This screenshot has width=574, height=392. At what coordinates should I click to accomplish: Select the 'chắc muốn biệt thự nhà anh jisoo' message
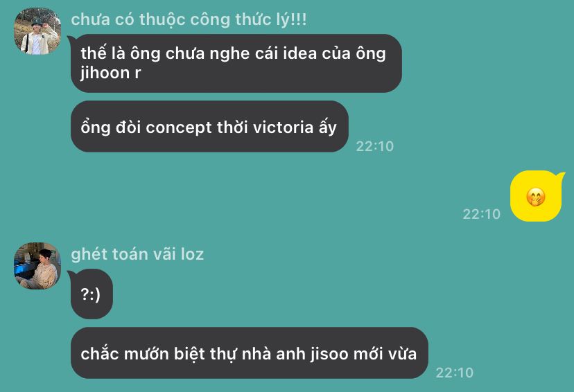[250, 353]
